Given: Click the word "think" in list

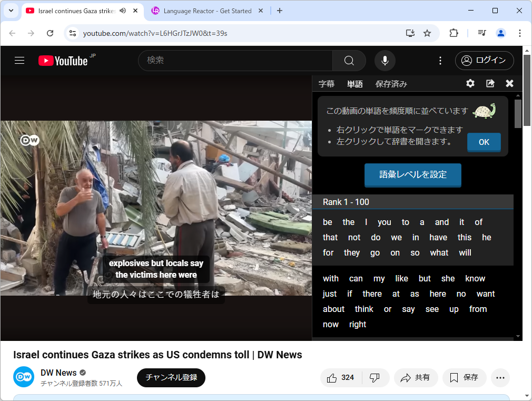Looking at the screenshot, I should coord(364,309).
